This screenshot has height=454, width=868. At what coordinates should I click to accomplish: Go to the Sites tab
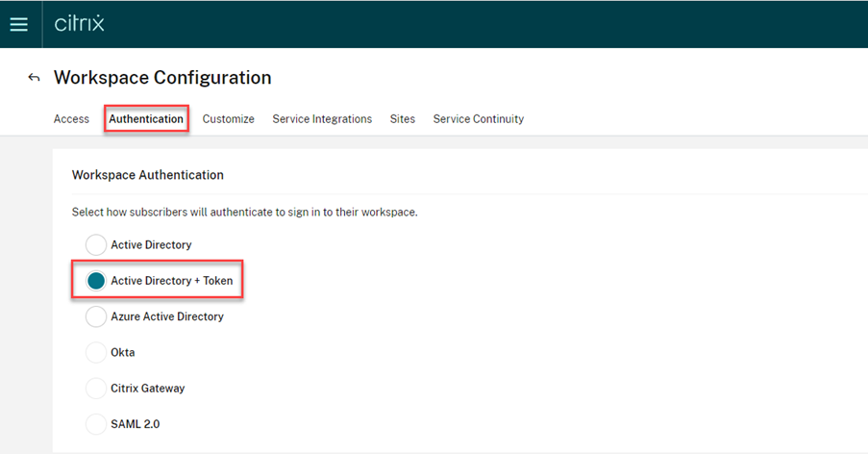(403, 119)
